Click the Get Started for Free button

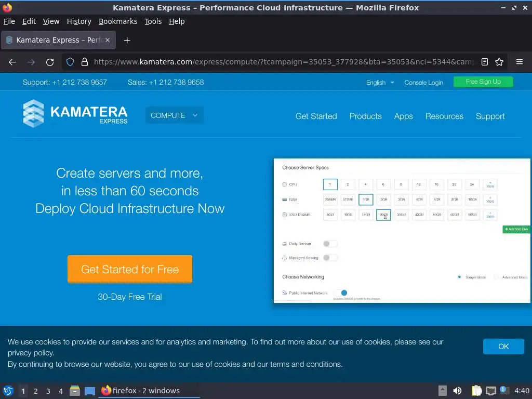[129, 269]
